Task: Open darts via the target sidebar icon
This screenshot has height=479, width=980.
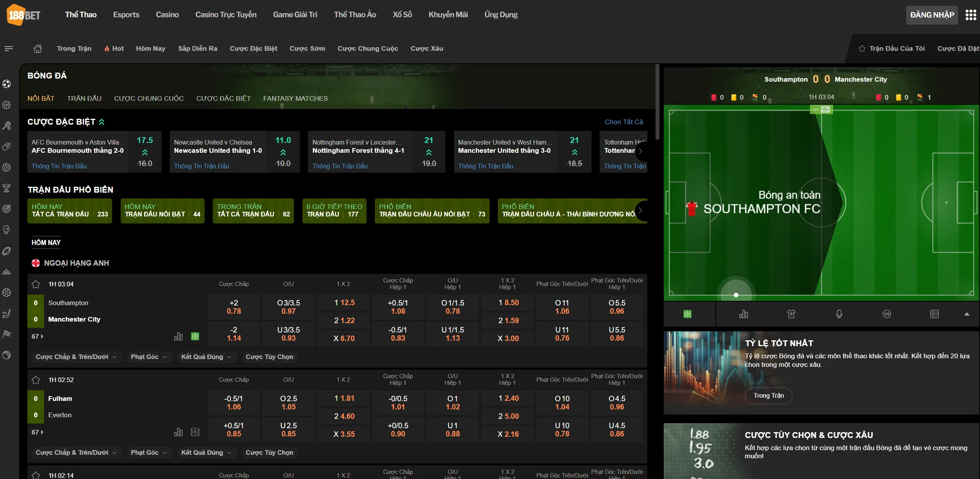Action: 7,209
